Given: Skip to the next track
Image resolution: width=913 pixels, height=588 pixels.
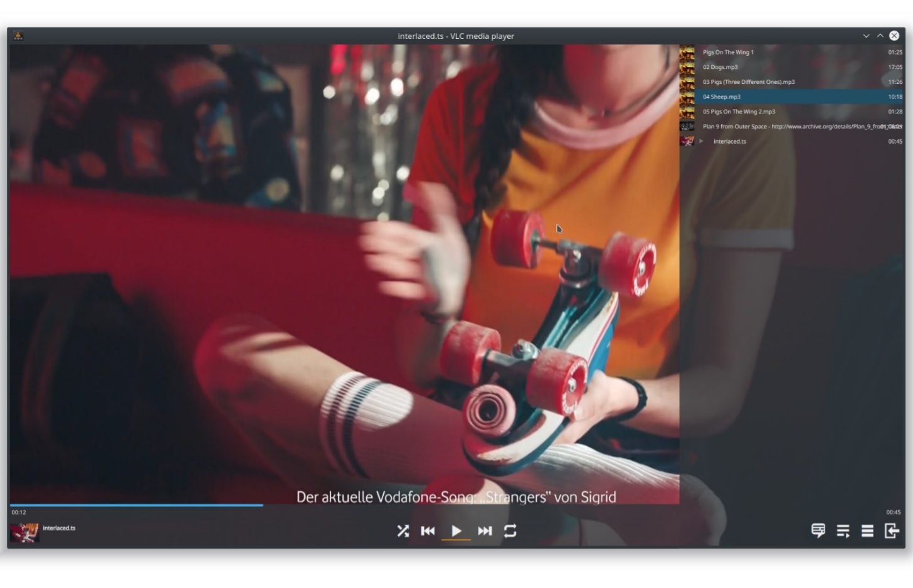Looking at the screenshot, I should (x=485, y=531).
